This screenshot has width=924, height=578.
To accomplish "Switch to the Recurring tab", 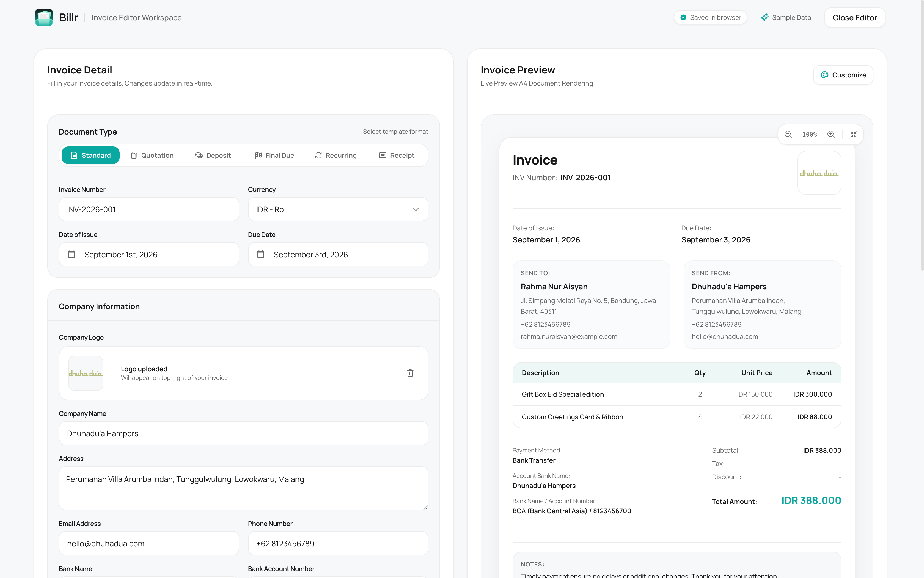I will (335, 155).
